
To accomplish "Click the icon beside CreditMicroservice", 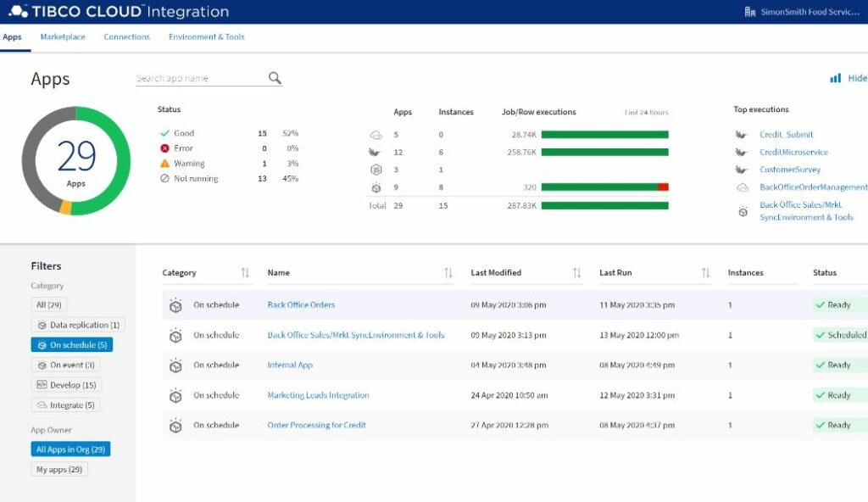I will 741,152.
